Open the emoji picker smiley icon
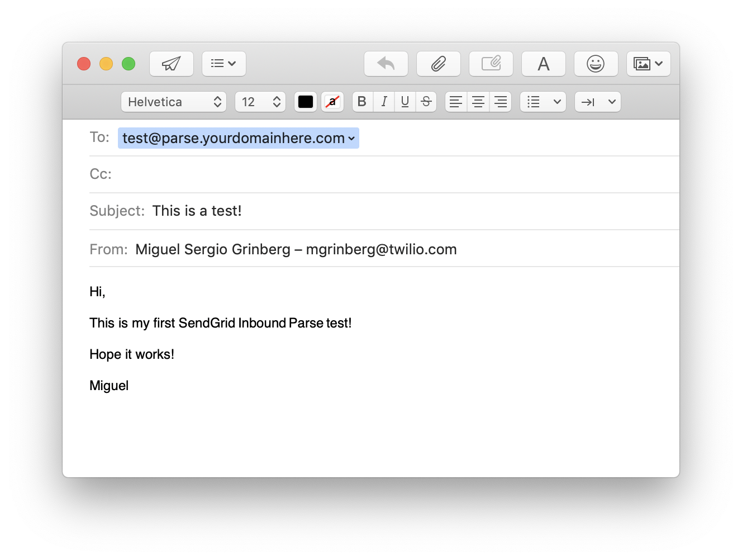 click(596, 64)
